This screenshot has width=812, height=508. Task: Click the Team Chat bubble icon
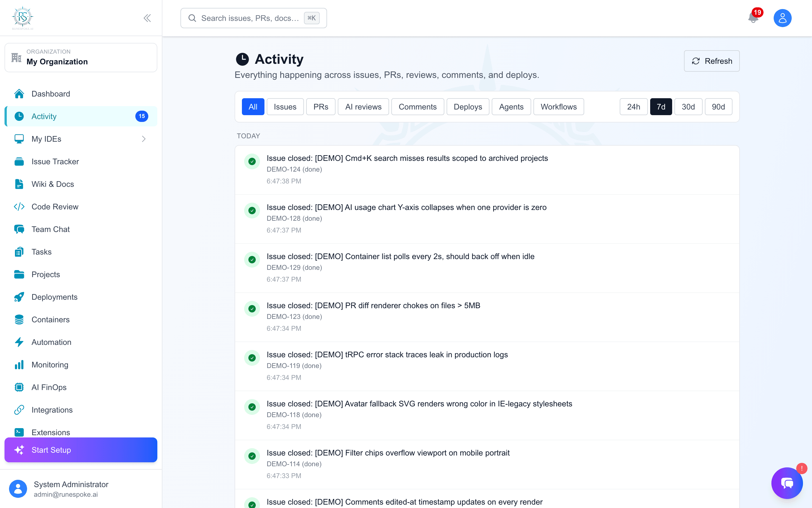pos(19,229)
